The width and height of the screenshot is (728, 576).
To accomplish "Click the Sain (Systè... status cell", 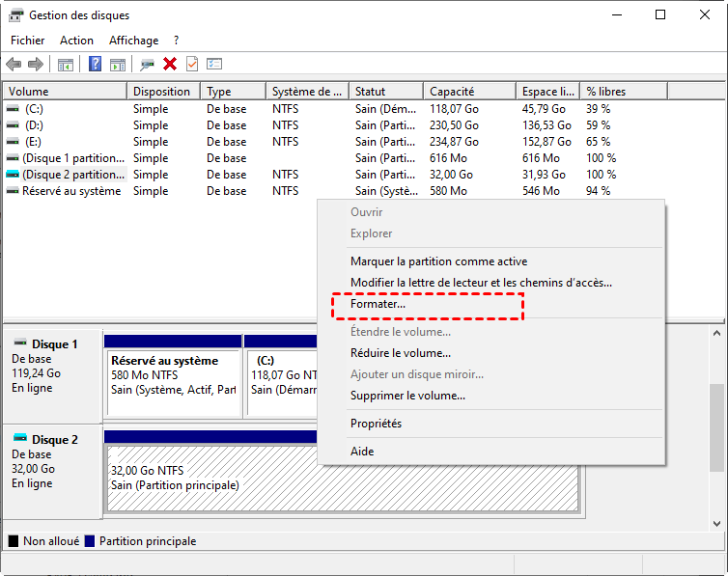I will (386, 191).
